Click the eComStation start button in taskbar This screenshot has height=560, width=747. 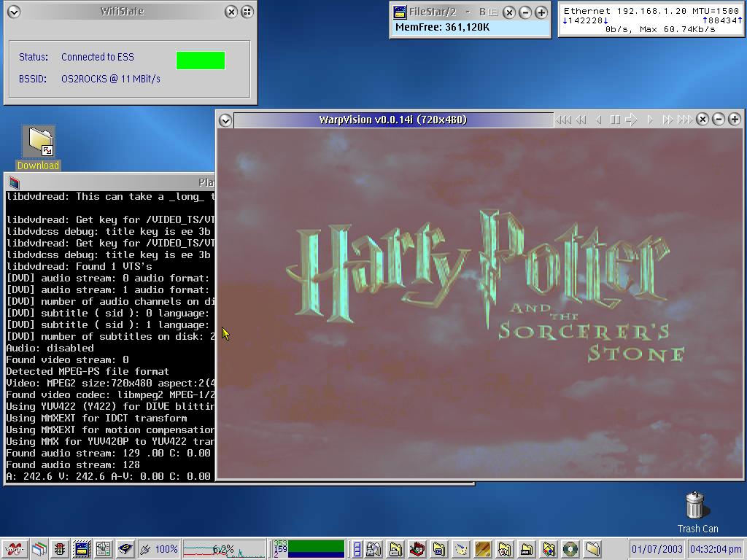15,550
